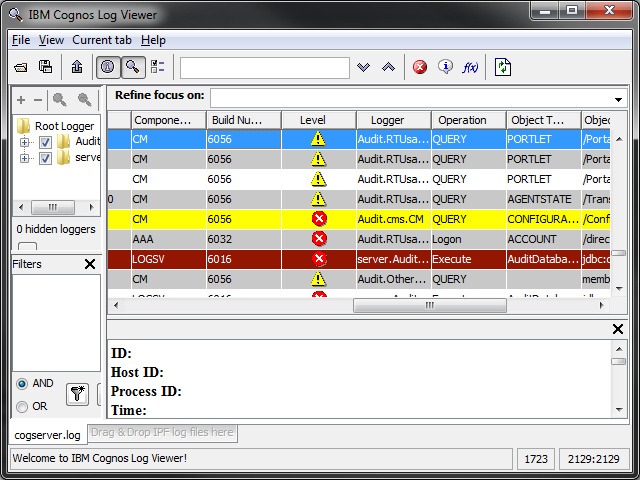Sort by the Build Number column header
The height and width of the screenshot is (480, 640).
coord(244,120)
